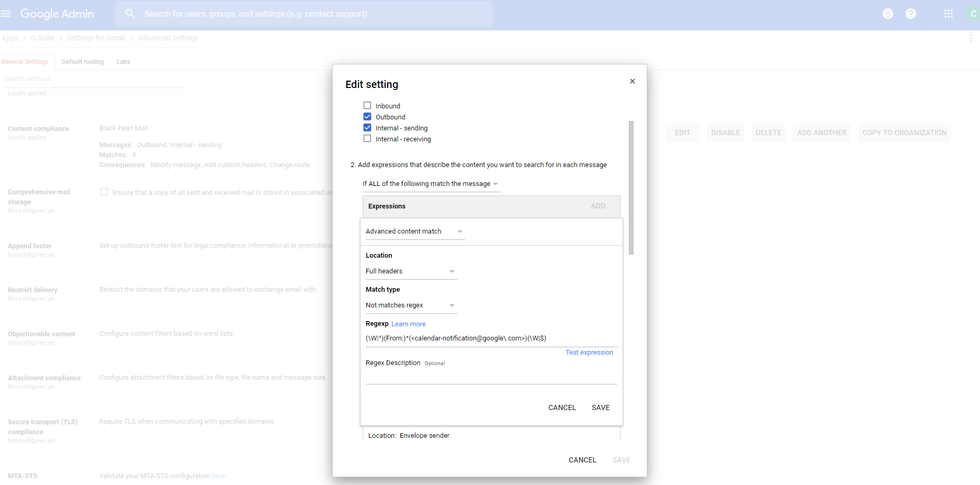Go to Settings for Gmail breadcrumb

[x=96, y=38]
